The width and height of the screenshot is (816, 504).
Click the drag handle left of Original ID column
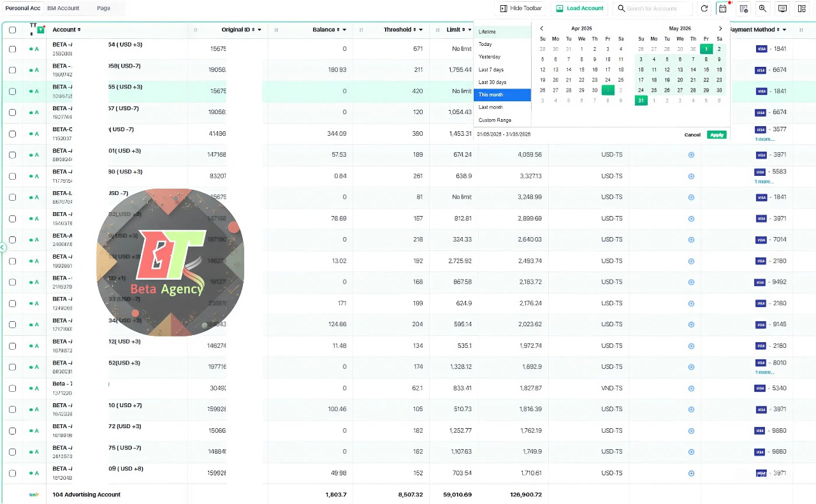click(x=195, y=30)
